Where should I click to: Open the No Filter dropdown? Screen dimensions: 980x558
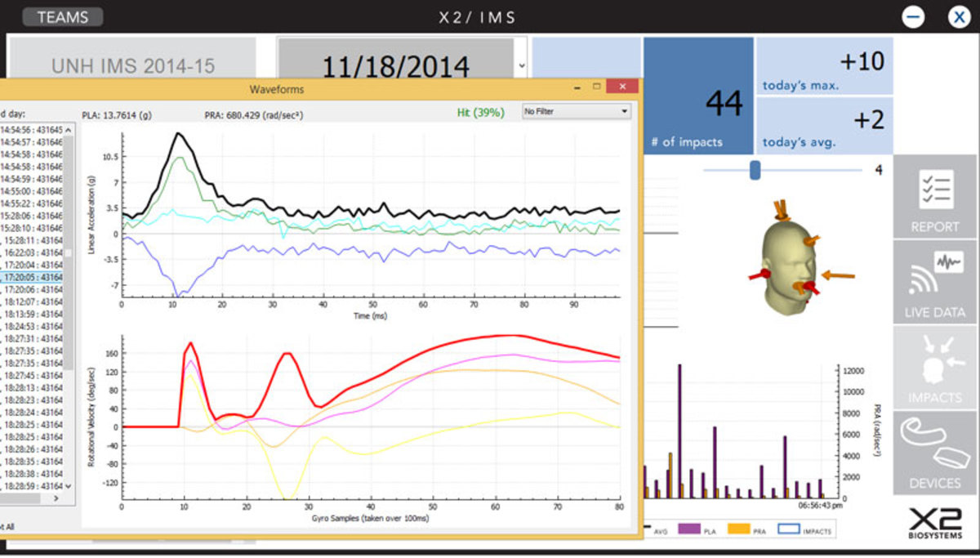click(577, 111)
